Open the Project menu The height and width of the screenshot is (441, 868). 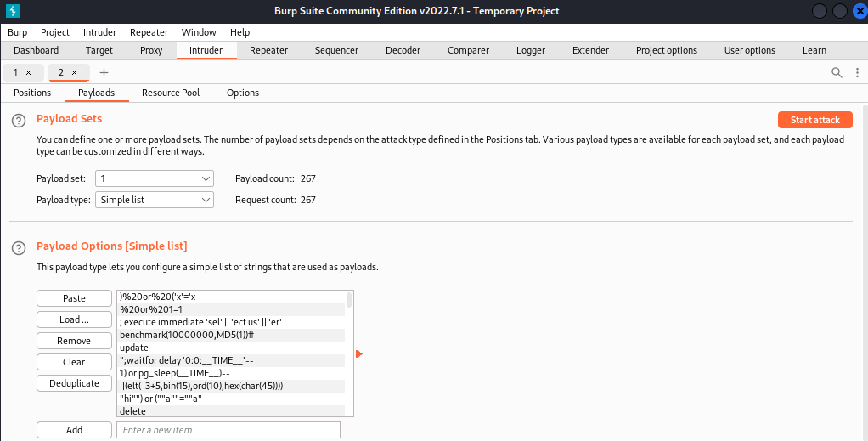(x=55, y=32)
